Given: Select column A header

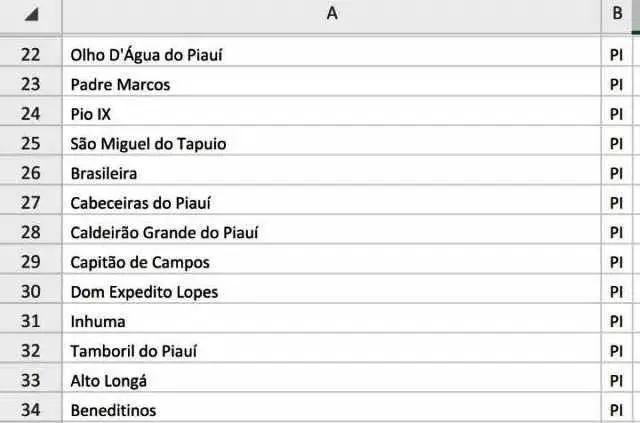Looking at the screenshot, I should [332, 15].
